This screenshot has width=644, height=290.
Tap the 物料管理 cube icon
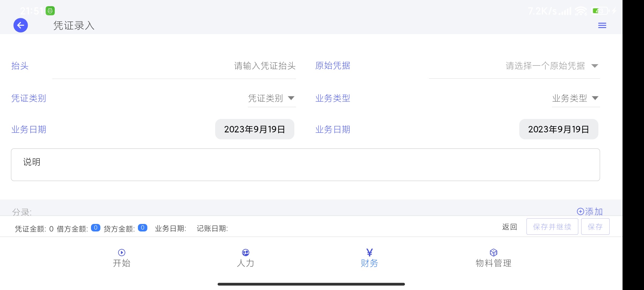point(493,252)
